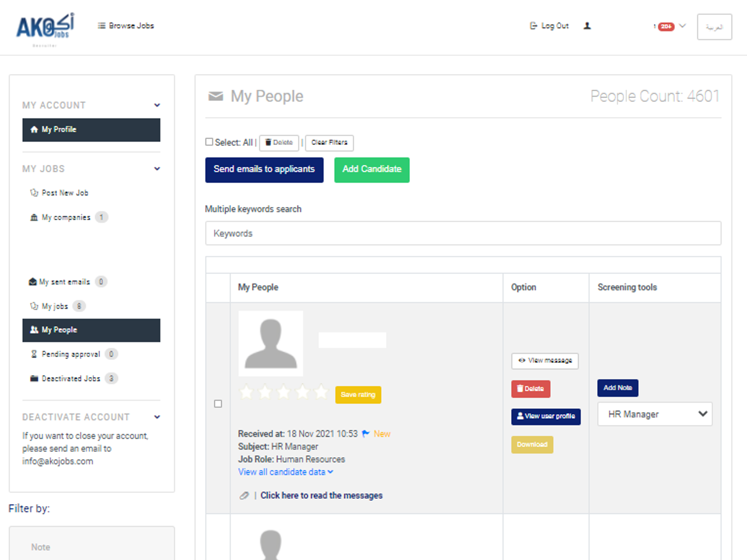Click View message with eye icon
The height and width of the screenshot is (560, 747).
(544, 361)
